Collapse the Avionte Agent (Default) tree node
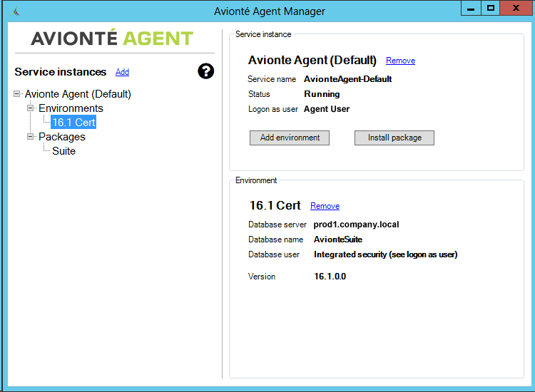Image resolution: width=535 pixels, height=392 pixels. [17, 94]
